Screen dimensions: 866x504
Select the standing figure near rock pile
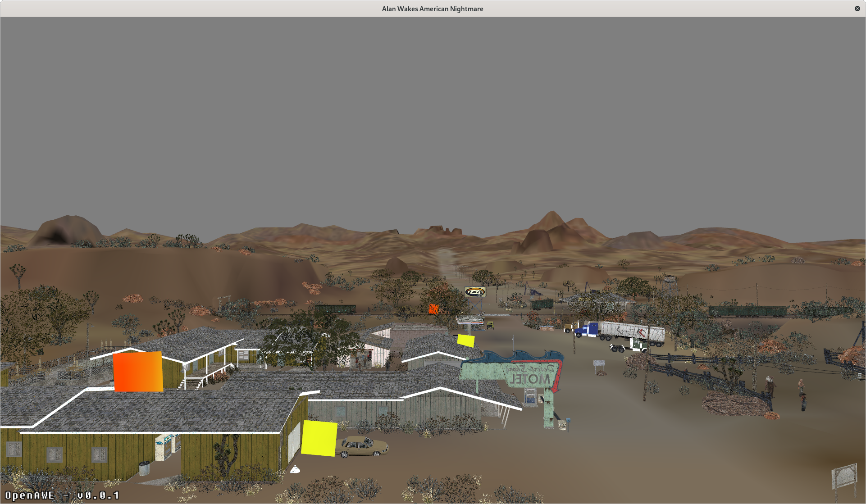click(770, 386)
